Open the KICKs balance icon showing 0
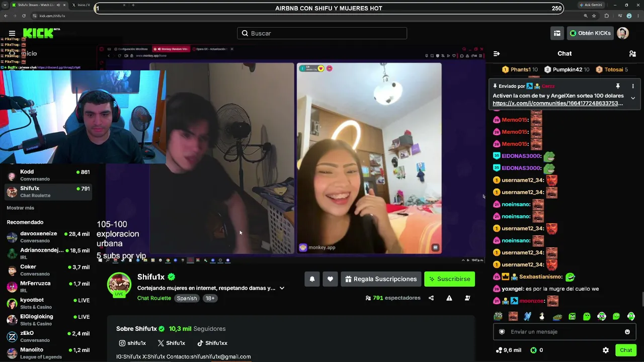This screenshot has width=644, height=362. (533, 350)
